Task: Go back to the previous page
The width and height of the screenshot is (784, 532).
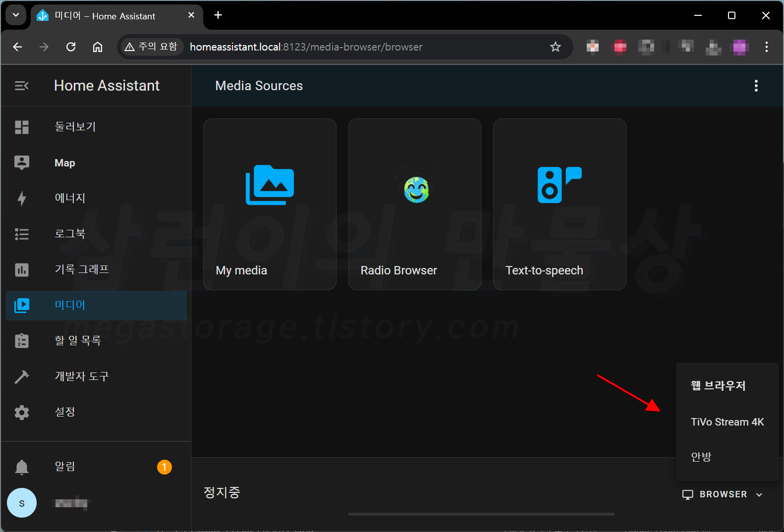Action: (x=18, y=47)
